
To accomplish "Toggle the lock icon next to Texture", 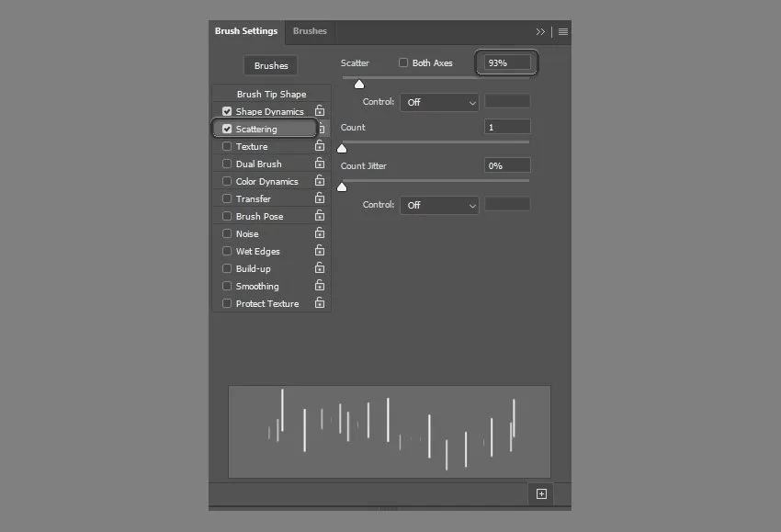I will 320,146.
